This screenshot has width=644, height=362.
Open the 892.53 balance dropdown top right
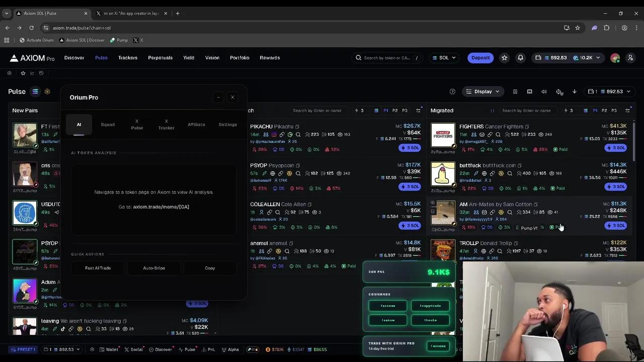click(x=558, y=57)
